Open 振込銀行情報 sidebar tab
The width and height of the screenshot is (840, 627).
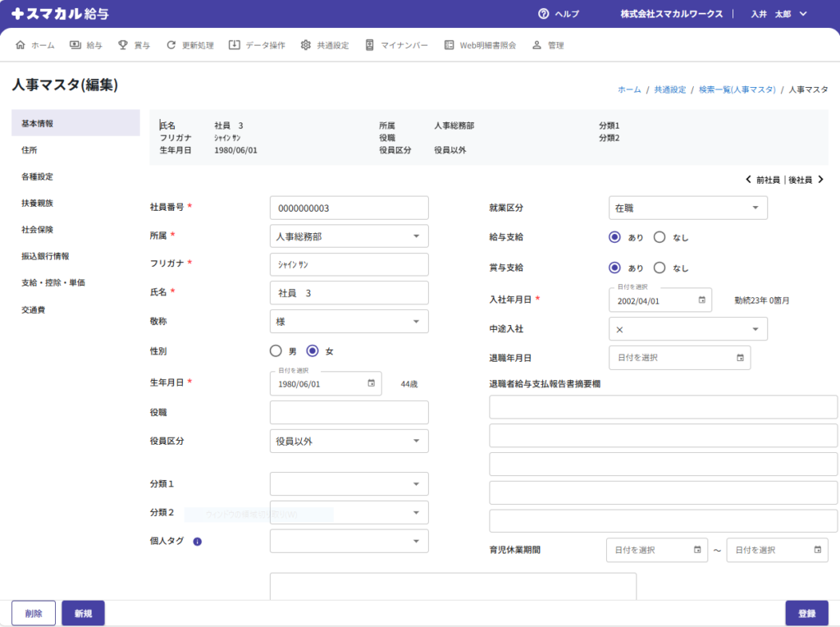[45, 256]
